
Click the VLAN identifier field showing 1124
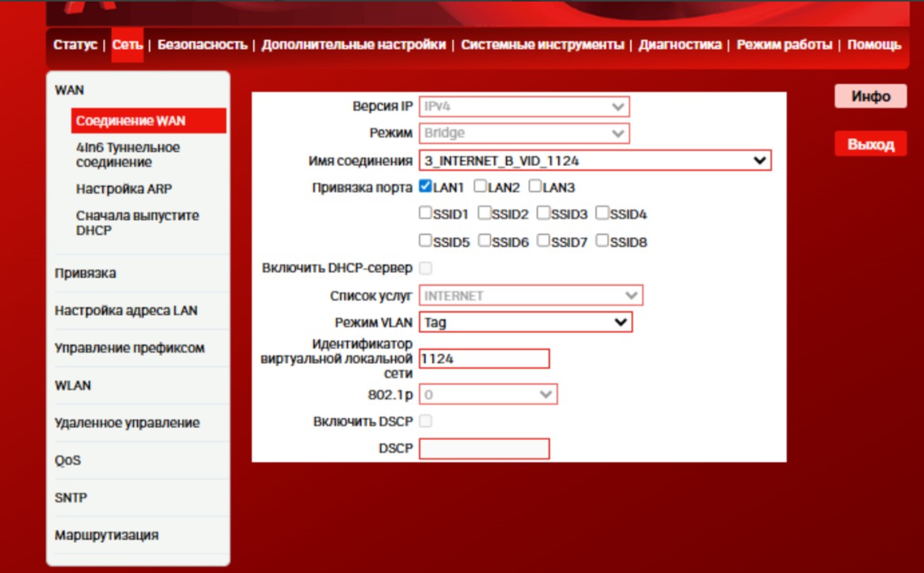pyautogui.click(x=484, y=359)
